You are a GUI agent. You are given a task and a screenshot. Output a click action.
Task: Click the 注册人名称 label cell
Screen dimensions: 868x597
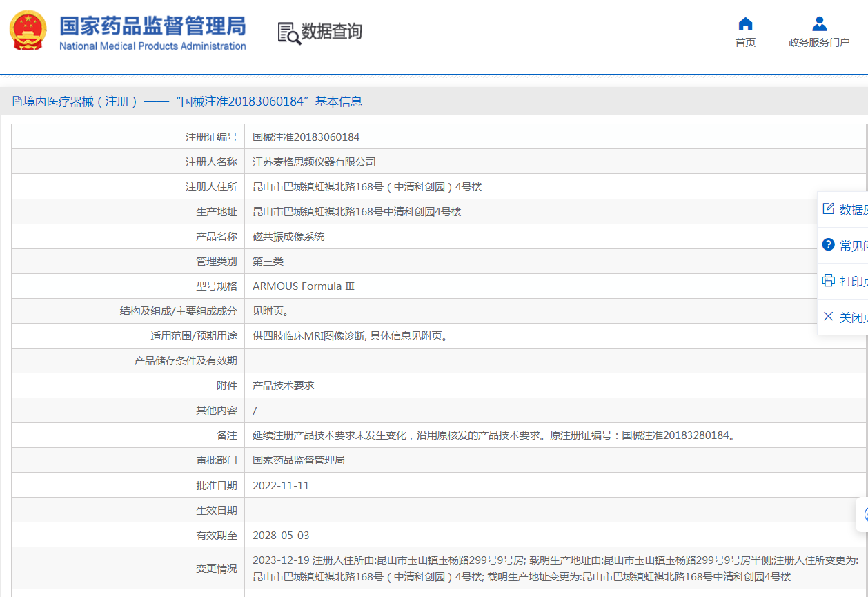tap(128, 162)
